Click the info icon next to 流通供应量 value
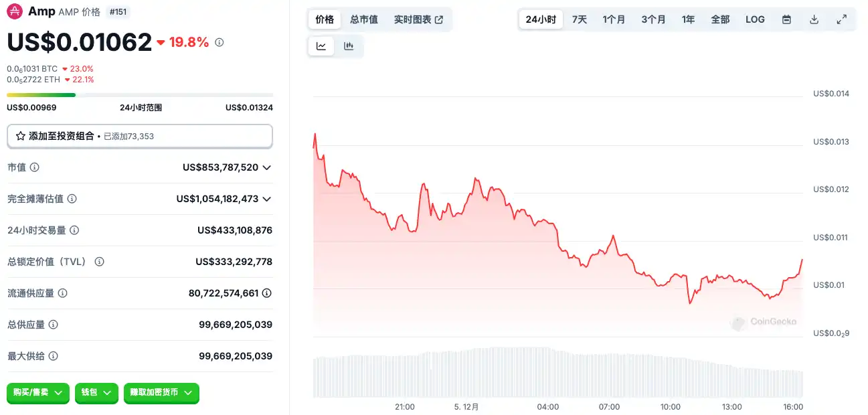 coord(266,293)
